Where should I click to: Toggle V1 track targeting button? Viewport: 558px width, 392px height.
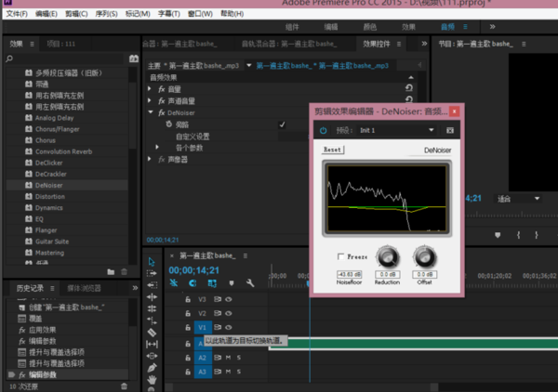203,327
